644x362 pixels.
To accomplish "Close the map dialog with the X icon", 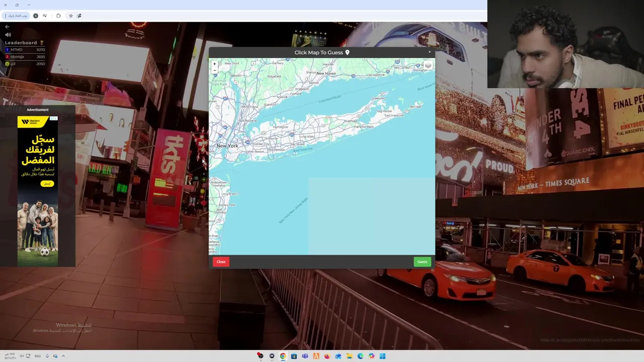I will tap(429, 52).
